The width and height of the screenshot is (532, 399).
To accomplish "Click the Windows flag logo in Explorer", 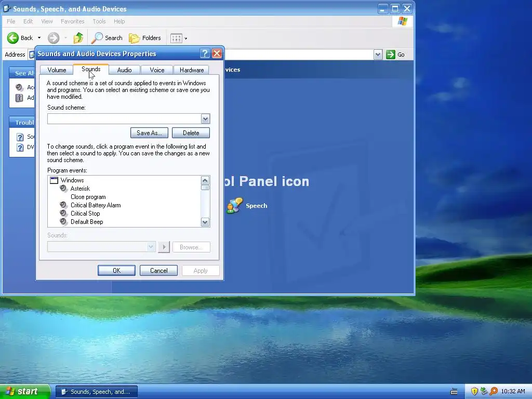I will (403, 21).
